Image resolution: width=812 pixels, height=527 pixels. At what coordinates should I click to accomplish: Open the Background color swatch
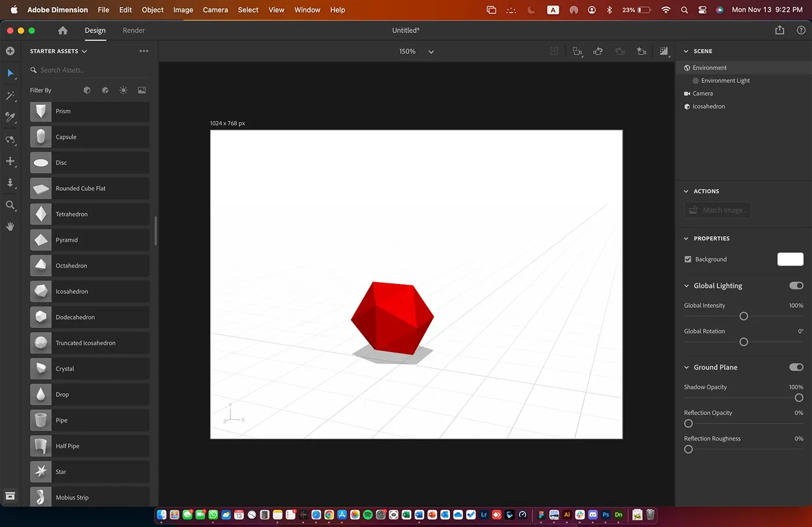tap(790, 259)
